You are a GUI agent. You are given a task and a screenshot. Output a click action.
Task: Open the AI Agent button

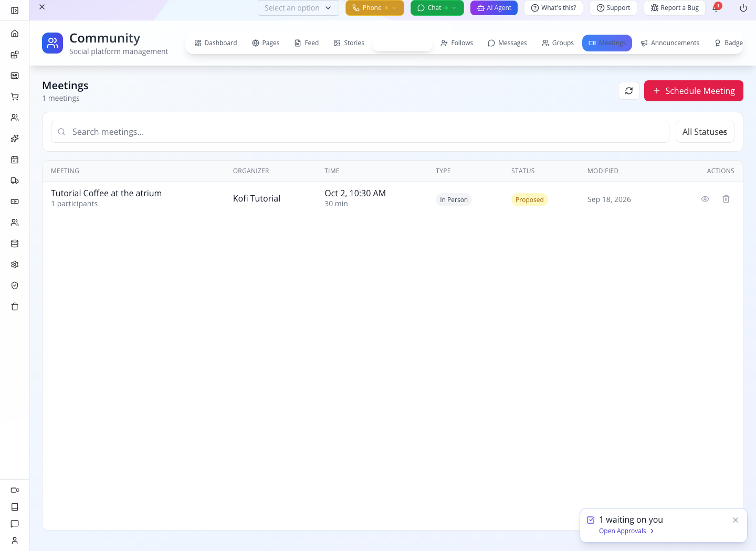click(494, 8)
